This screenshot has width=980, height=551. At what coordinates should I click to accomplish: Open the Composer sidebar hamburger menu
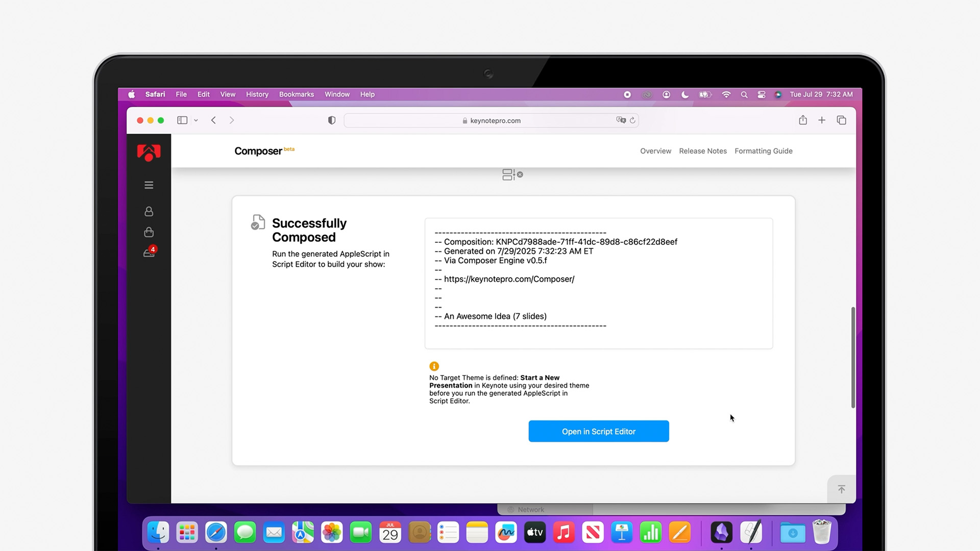[149, 185]
